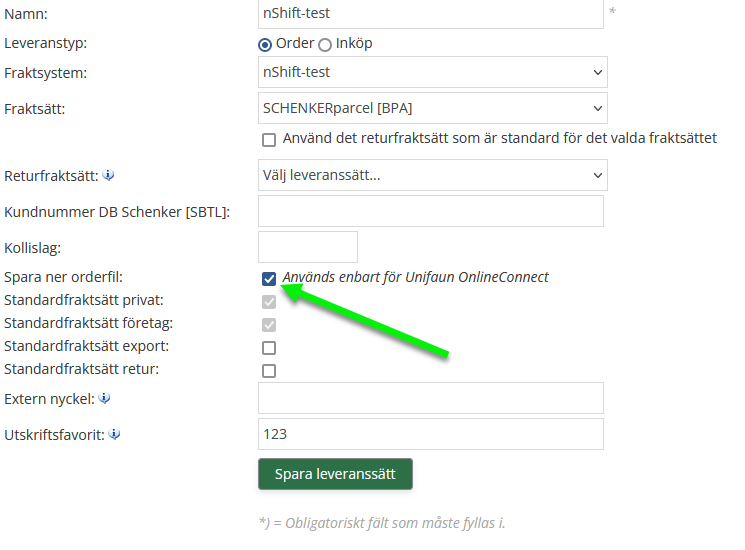Select the Order radio button

pos(265,44)
